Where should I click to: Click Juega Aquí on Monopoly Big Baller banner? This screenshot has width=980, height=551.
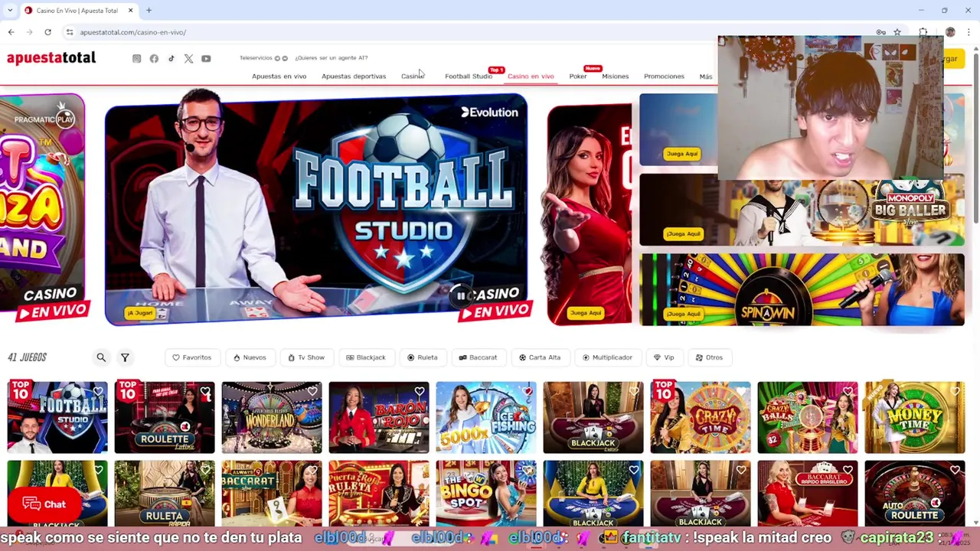click(x=683, y=234)
